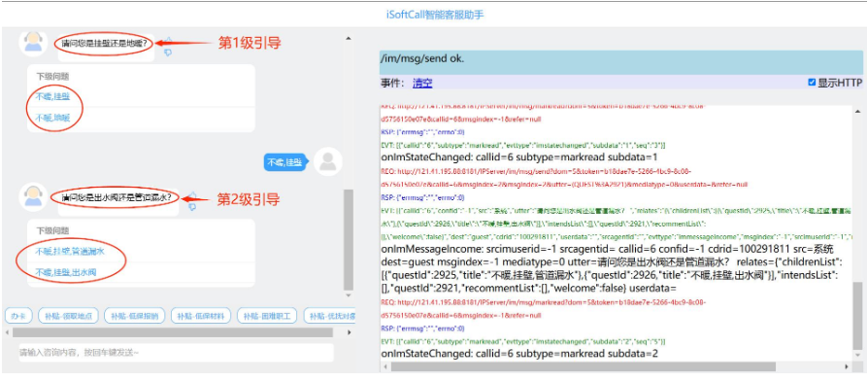The image size is (868, 382).
Task: Click thumbs-down under the 出水阀还是管道漏水 question
Action: (192, 207)
